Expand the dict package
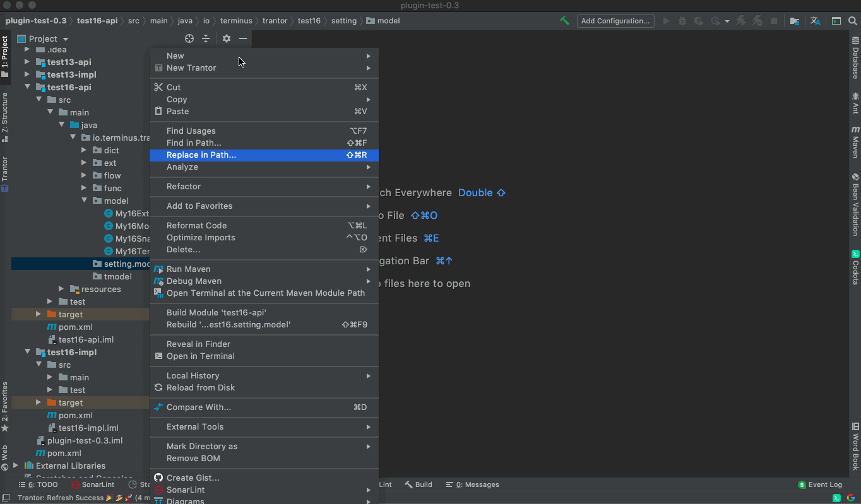Viewport: 861px width, 504px height. 84,150
